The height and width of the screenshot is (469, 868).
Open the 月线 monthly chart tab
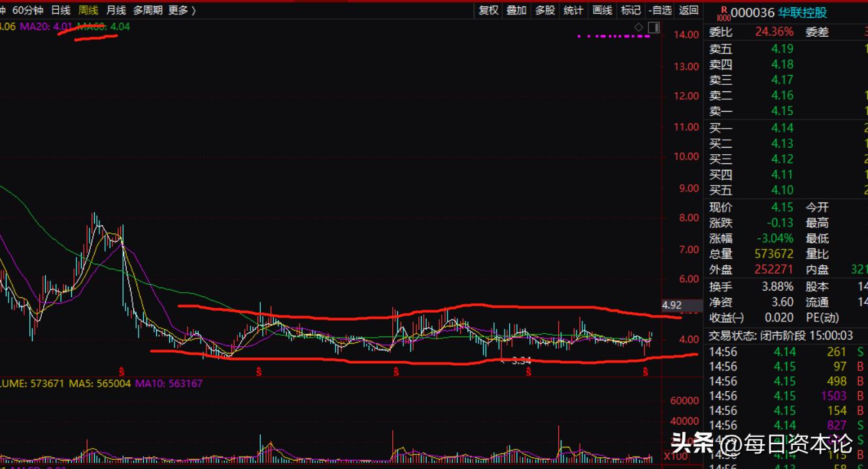point(116,10)
